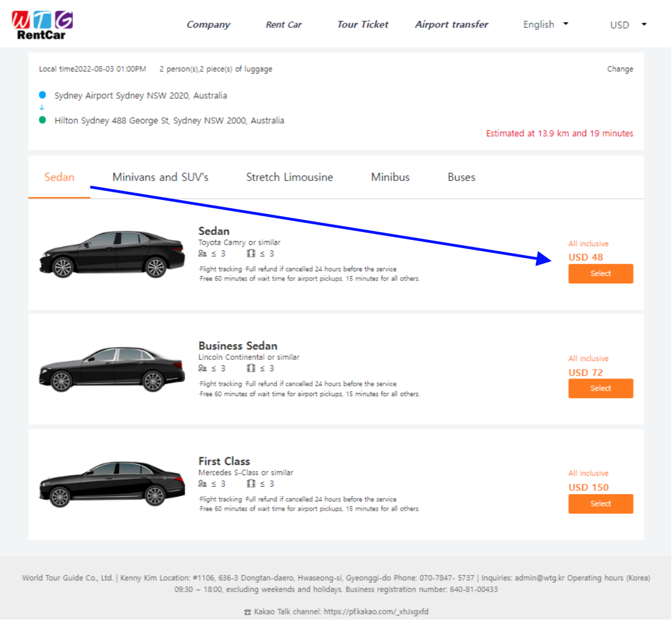Select the USD 150 First Class car
Viewport: 672px width, 621px height.
(x=601, y=504)
